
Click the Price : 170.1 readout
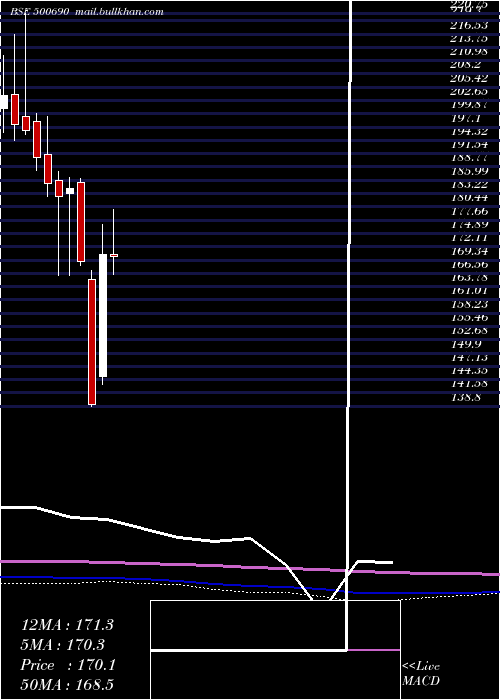tap(68, 665)
